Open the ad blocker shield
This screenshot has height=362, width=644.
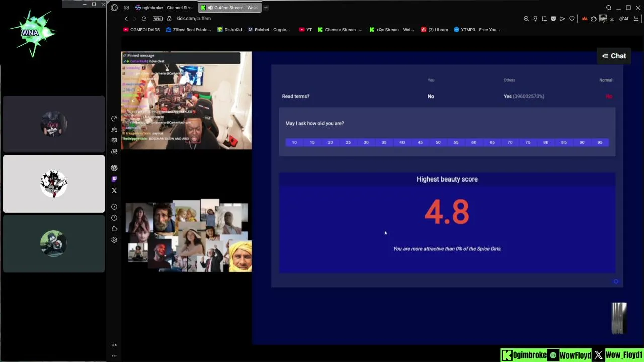click(553, 19)
